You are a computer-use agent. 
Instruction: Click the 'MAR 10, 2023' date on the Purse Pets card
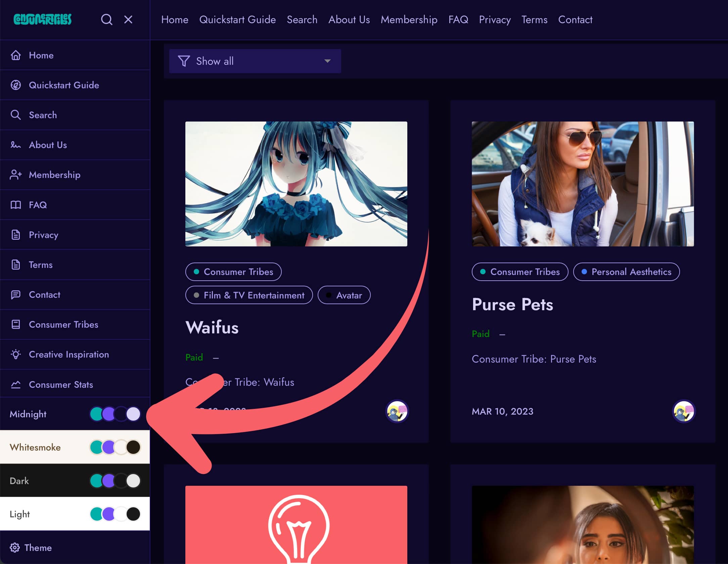pos(502,411)
